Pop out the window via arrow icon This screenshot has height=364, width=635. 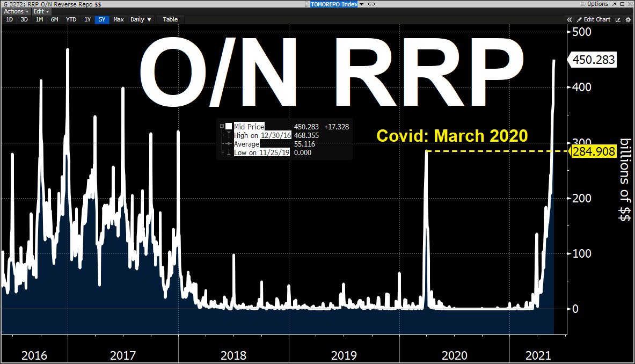(614, 4)
